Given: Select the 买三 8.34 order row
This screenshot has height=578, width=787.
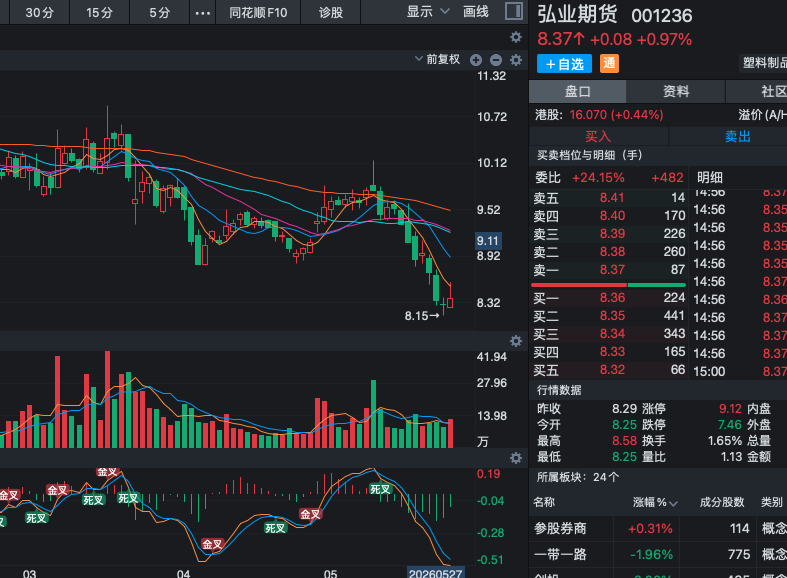Looking at the screenshot, I should pyautogui.click(x=609, y=334).
